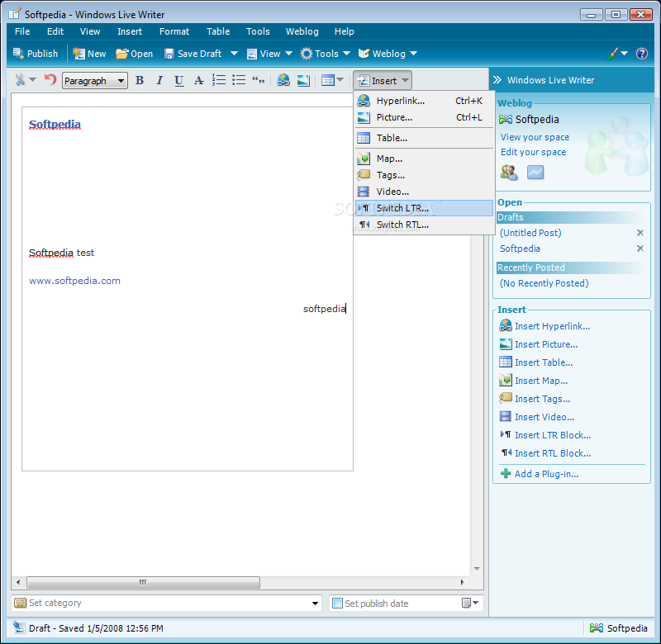Viewport: 661px width, 644px height.
Task: Toggle the blockquote button
Action: coord(259,79)
